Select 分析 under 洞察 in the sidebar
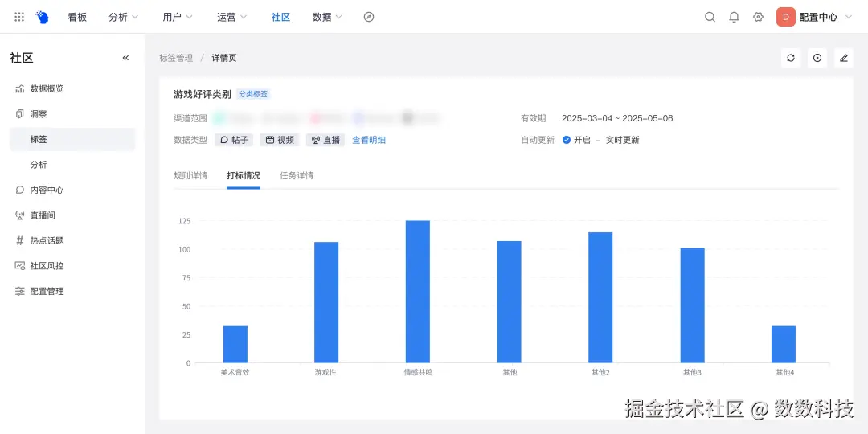 pyautogui.click(x=72, y=165)
